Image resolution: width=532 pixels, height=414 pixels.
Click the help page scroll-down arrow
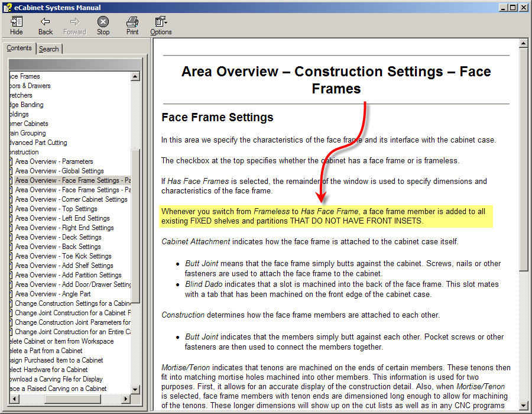click(x=524, y=405)
